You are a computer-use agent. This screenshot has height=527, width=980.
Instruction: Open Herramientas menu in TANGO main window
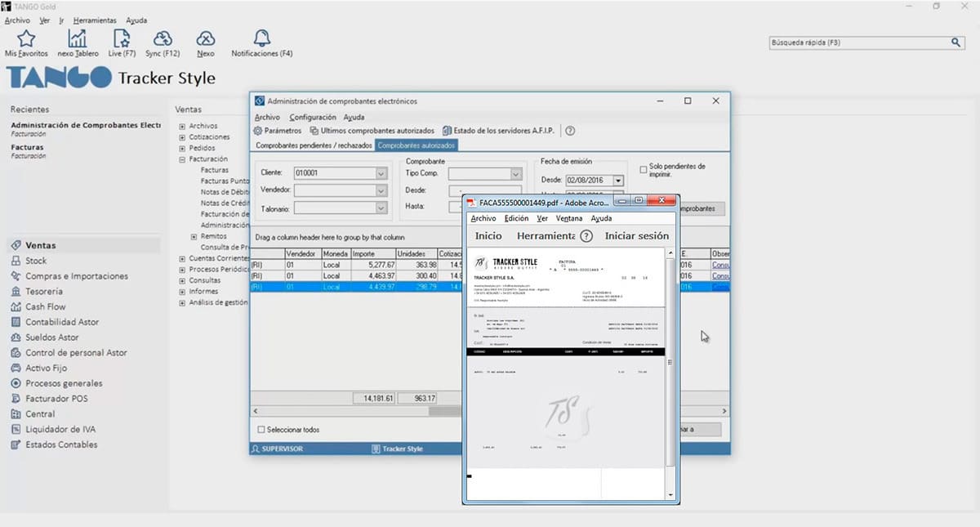coord(95,20)
